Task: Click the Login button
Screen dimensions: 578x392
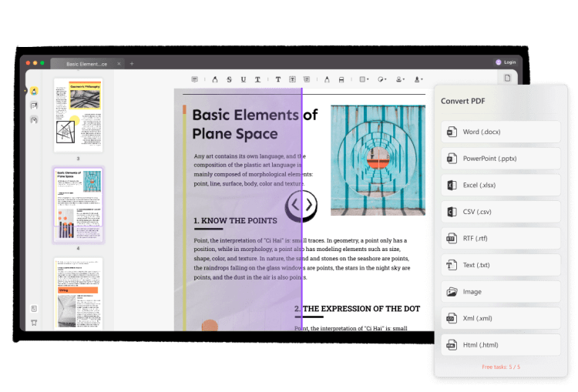Action: pyautogui.click(x=506, y=62)
